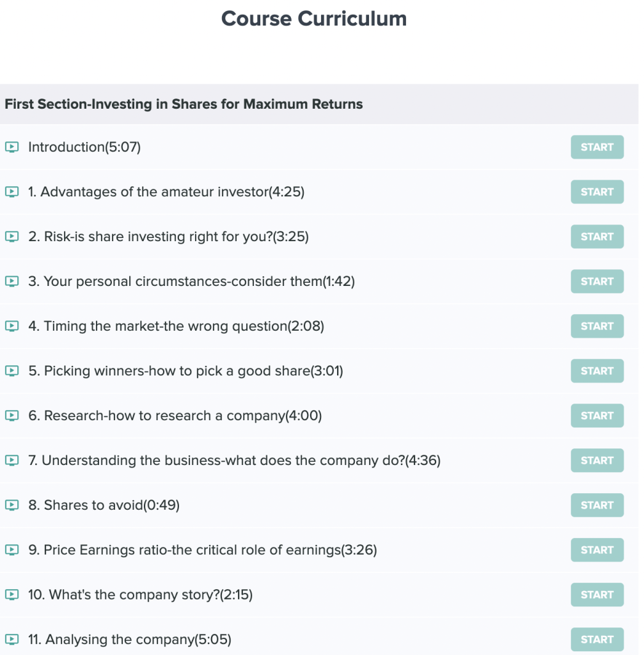Click video icon for Picking winners lecture
Screen dimensions: 644x655
click(x=12, y=370)
